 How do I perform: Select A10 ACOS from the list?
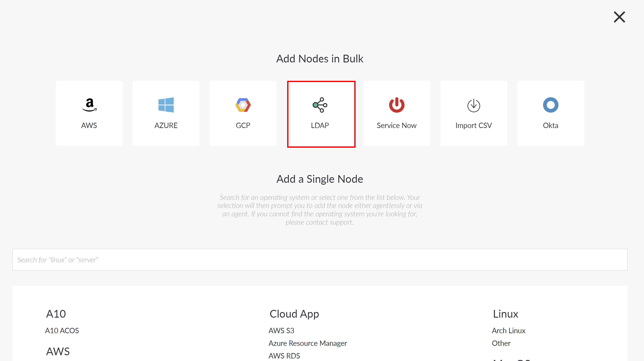62,330
